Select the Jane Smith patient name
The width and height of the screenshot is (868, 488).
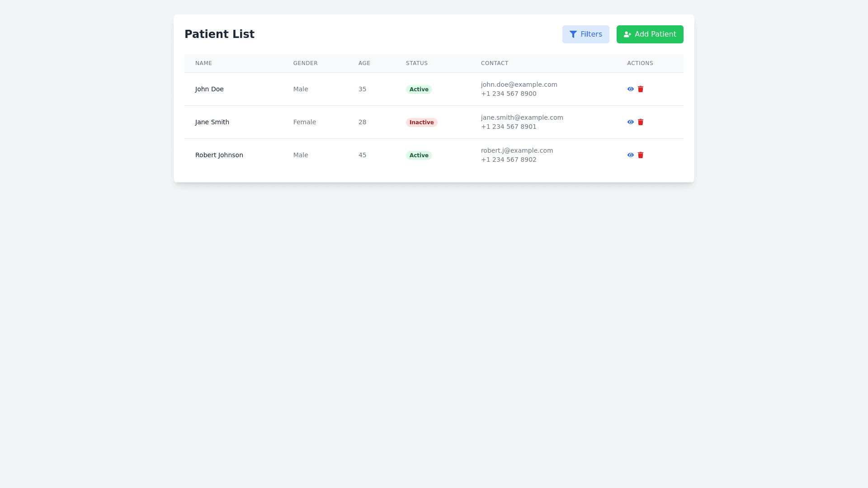tap(212, 122)
